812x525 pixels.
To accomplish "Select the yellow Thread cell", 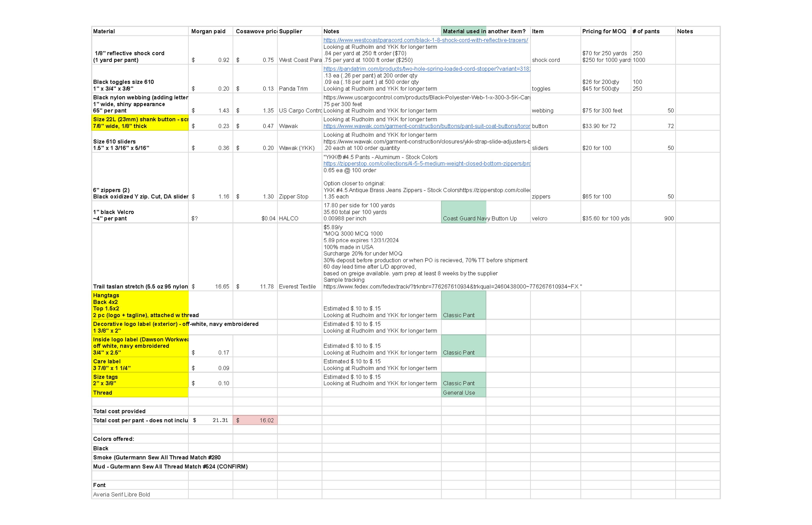I will [x=140, y=393].
